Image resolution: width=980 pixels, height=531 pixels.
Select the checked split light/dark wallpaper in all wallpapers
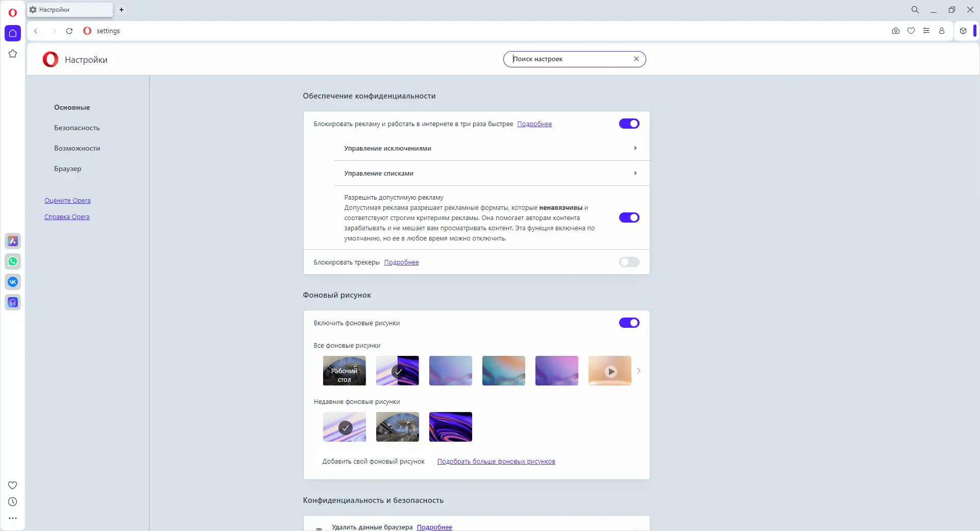[398, 371]
